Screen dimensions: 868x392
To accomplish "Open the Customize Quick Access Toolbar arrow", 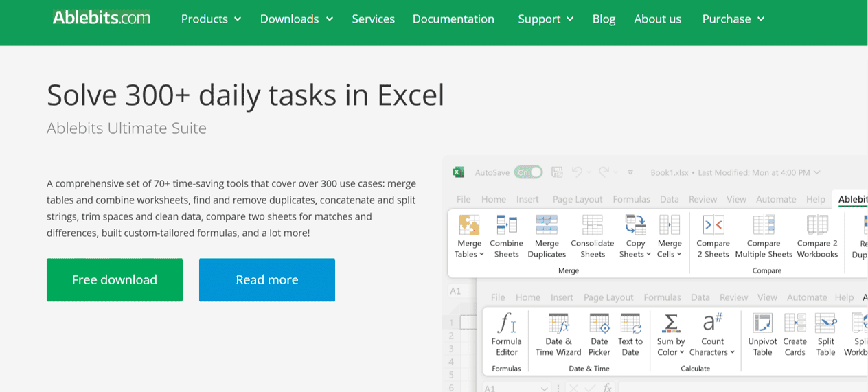I will [630, 173].
